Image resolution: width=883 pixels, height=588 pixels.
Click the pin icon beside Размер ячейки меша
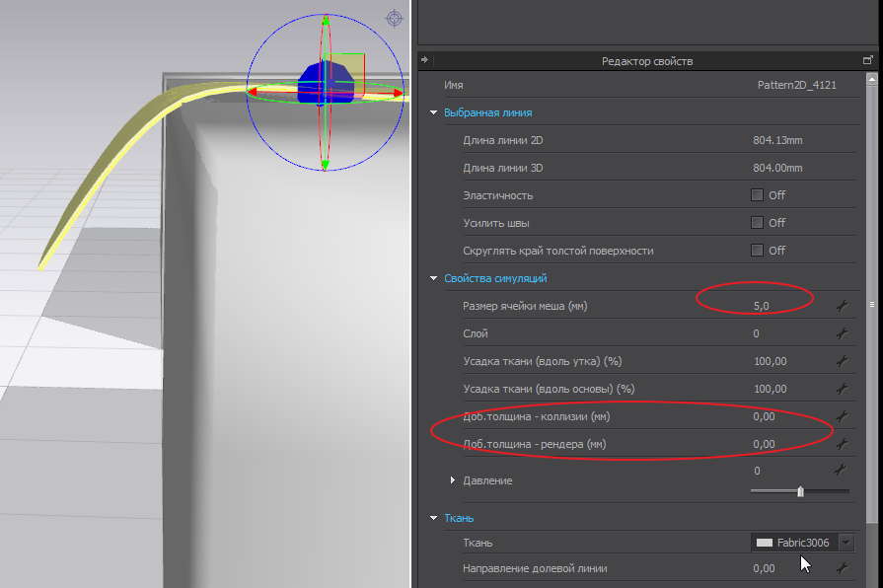(842, 306)
